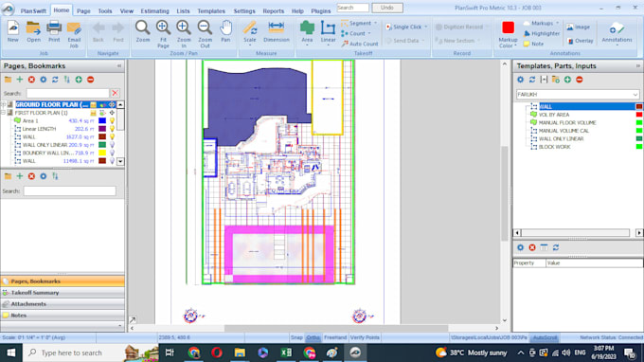Click the Zoom Out icon
The image size is (644, 362).
(205, 34)
